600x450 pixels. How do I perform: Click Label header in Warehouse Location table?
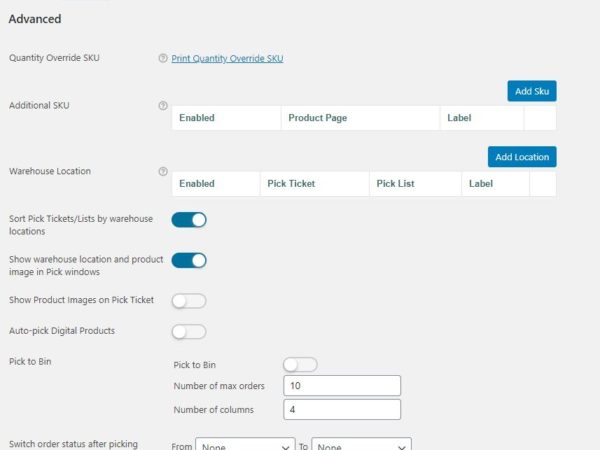(x=481, y=184)
